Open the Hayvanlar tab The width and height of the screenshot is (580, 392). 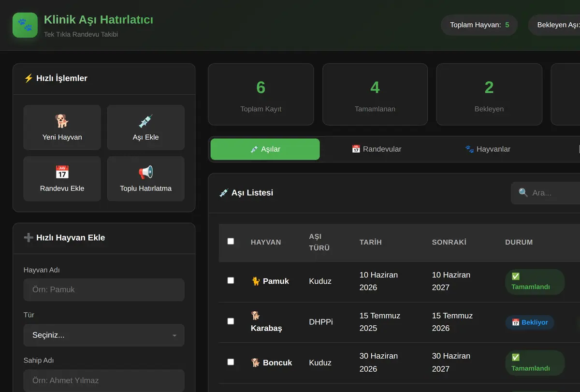point(488,149)
